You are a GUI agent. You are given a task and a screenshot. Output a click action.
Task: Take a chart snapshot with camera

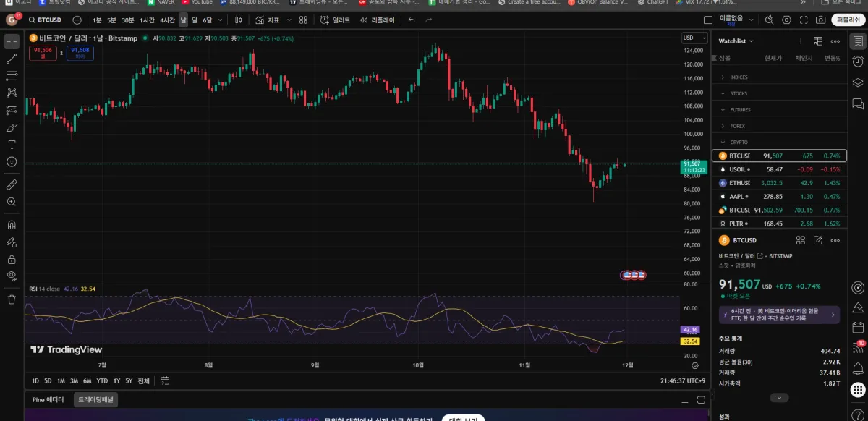click(821, 20)
